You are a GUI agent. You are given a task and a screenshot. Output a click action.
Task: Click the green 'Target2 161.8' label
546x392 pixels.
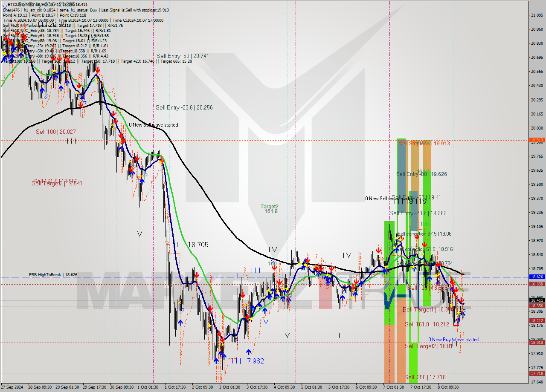tap(270, 209)
